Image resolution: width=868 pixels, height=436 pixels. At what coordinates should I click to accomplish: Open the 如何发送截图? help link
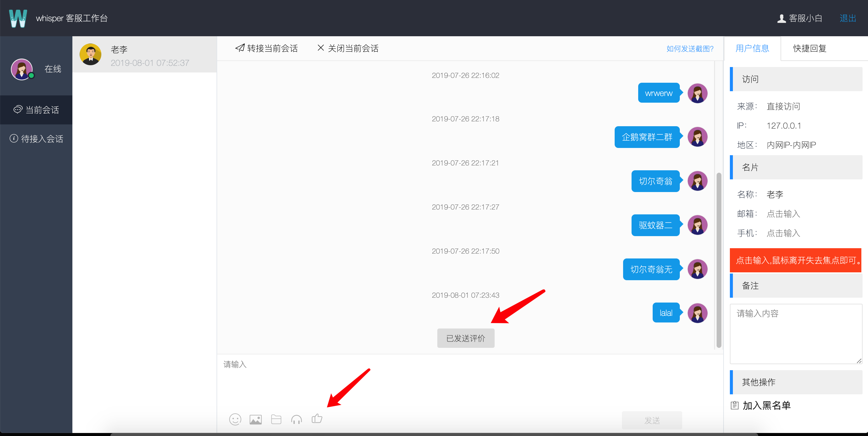[690, 49]
